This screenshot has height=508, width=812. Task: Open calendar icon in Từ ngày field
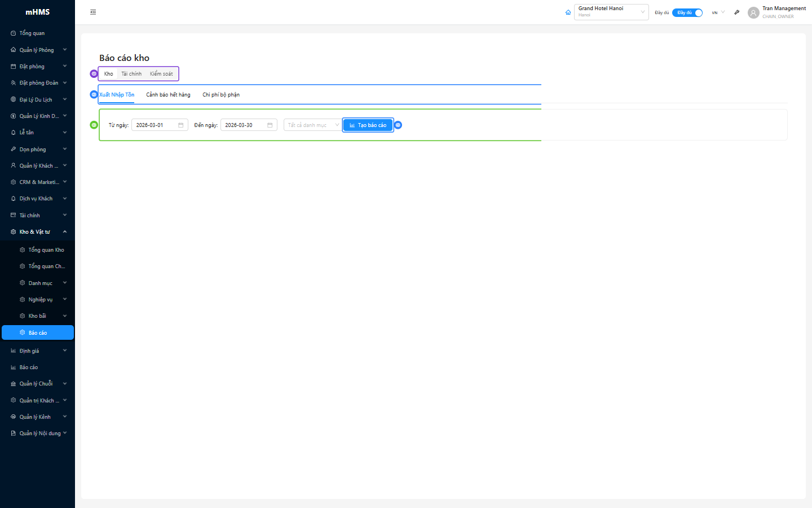tap(181, 125)
